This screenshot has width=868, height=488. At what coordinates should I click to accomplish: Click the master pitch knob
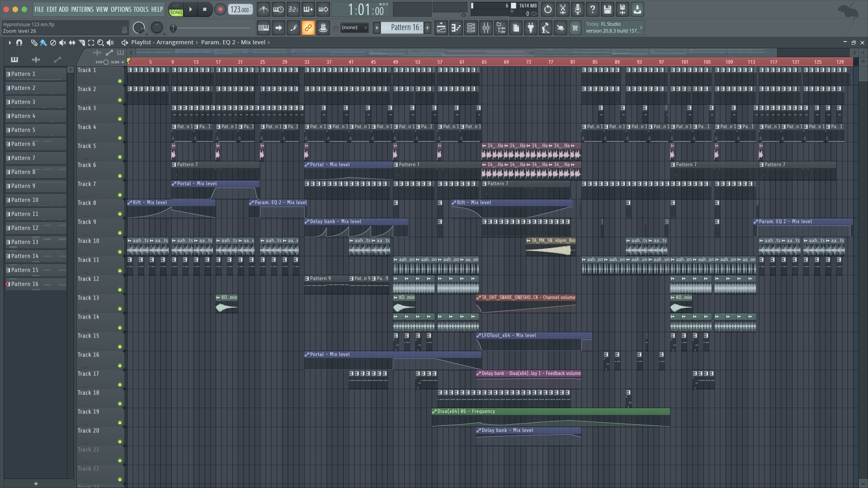coord(156,28)
